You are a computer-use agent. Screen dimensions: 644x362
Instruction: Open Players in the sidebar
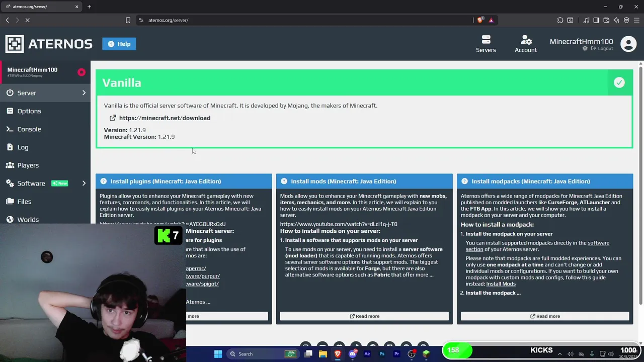tap(45, 165)
